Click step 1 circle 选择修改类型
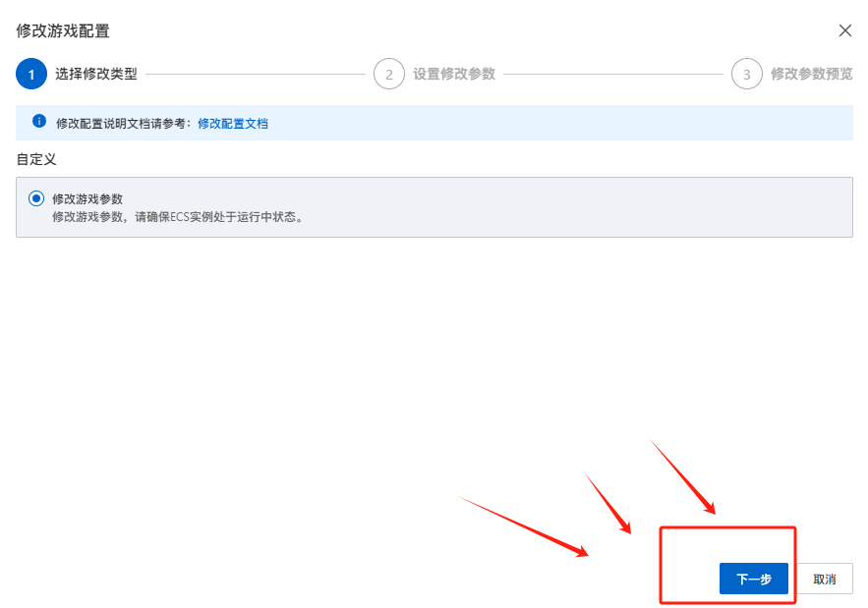The height and width of the screenshot is (608, 868). [x=31, y=74]
